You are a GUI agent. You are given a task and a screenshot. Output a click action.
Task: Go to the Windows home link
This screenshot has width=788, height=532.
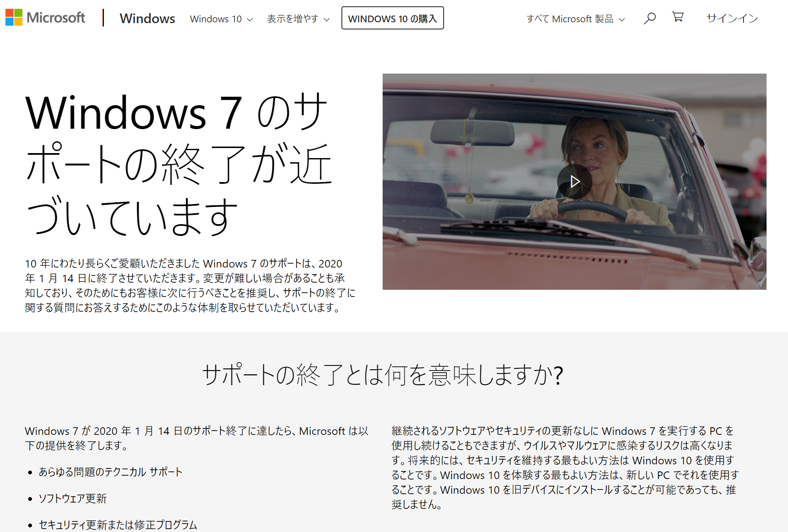[147, 19]
